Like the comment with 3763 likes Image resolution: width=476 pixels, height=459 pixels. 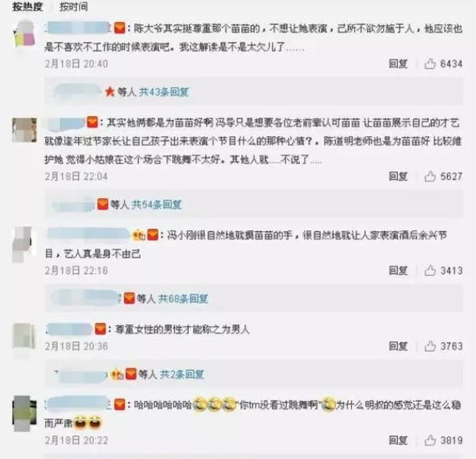pos(430,346)
